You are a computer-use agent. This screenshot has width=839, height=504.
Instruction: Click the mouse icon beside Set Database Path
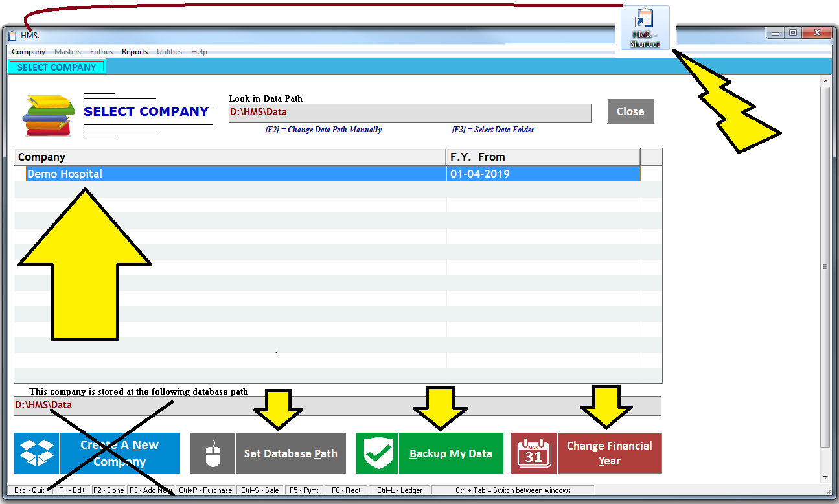tap(212, 453)
